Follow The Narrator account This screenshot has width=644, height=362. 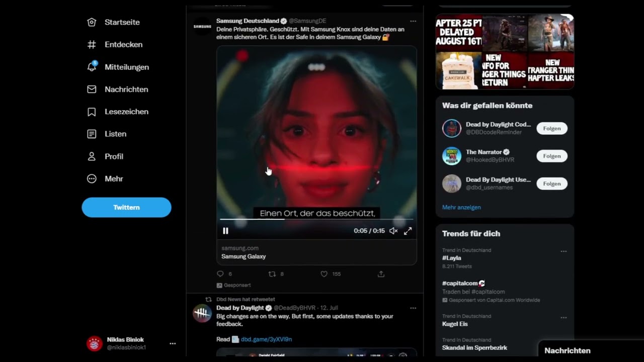point(551,156)
